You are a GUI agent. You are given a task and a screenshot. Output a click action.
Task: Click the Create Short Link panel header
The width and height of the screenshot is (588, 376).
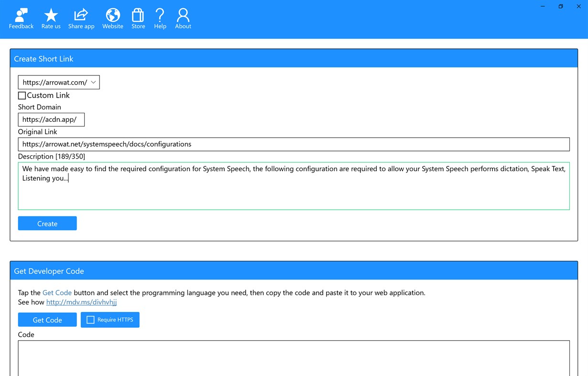coord(294,58)
